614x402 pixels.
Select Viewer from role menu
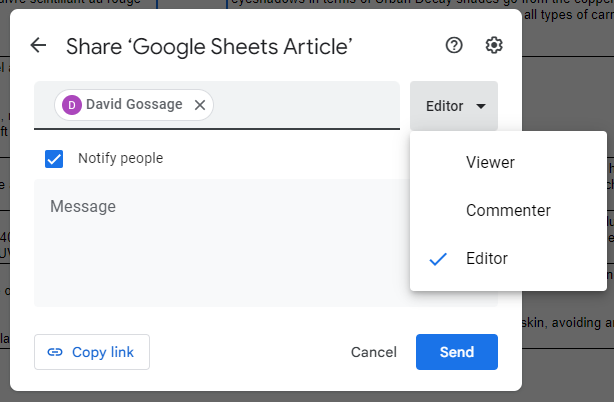[508, 162]
